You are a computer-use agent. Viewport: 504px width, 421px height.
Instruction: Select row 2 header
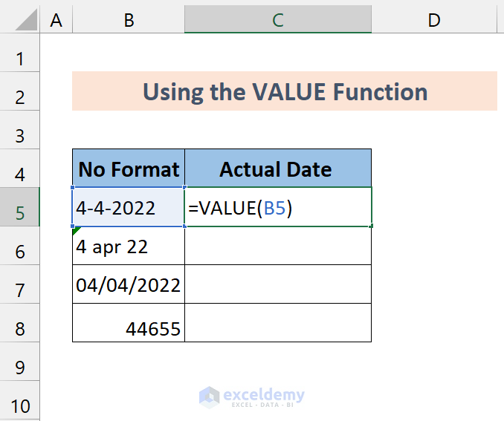19,91
